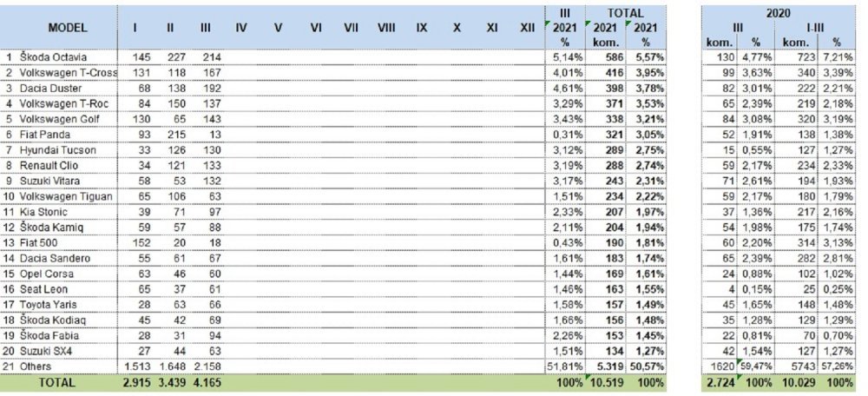Select total March value 4.165
Viewport: 868px width, 396px height.
pos(207,382)
